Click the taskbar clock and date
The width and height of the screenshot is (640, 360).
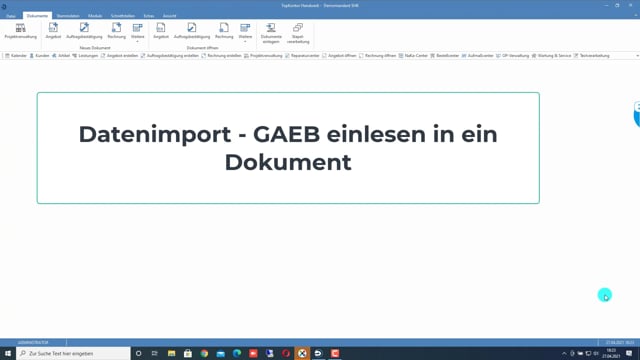point(611,353)
